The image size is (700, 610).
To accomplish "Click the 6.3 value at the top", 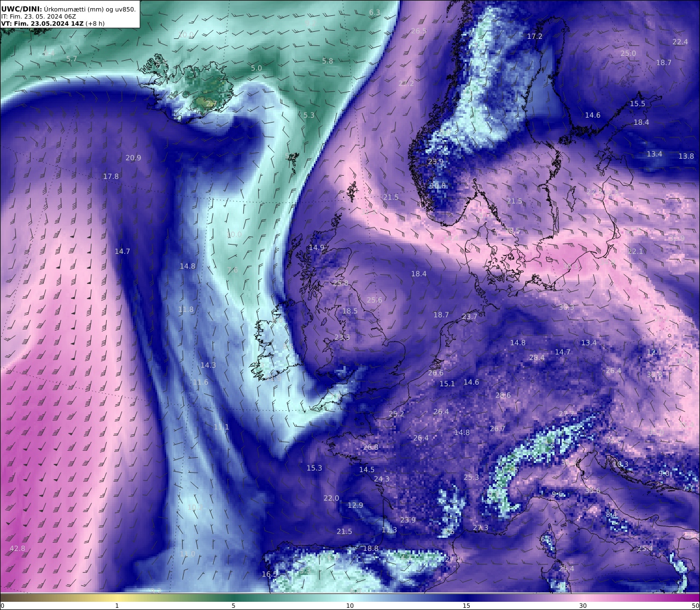I will [375, 12].
